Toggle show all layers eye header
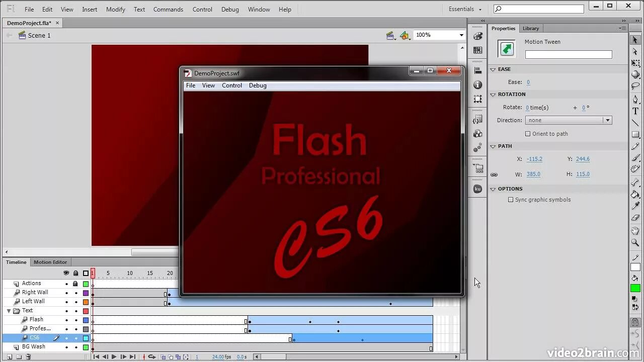644x362 pixels. pos(66,273)
